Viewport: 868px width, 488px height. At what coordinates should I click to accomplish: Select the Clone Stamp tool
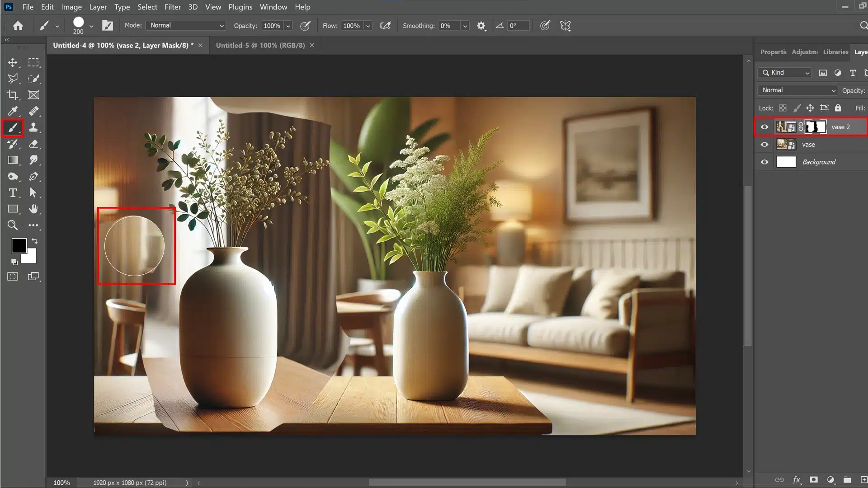click(33, 127)
